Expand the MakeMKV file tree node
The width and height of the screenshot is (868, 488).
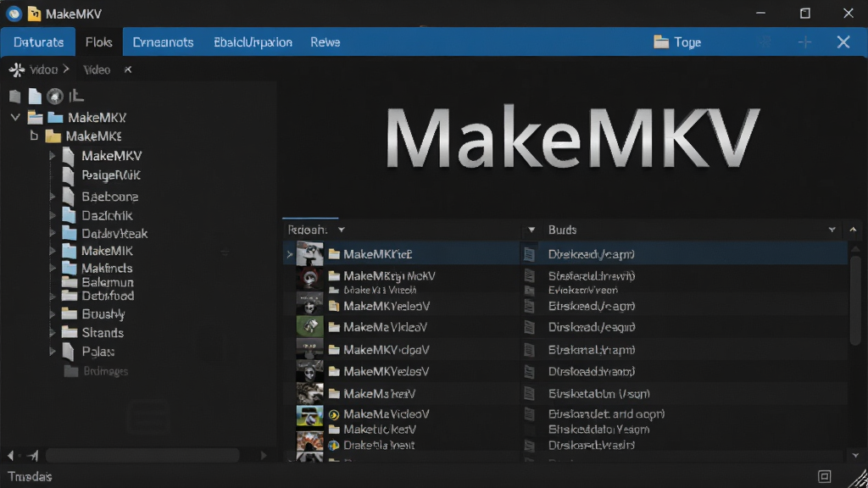coord(52,156)
